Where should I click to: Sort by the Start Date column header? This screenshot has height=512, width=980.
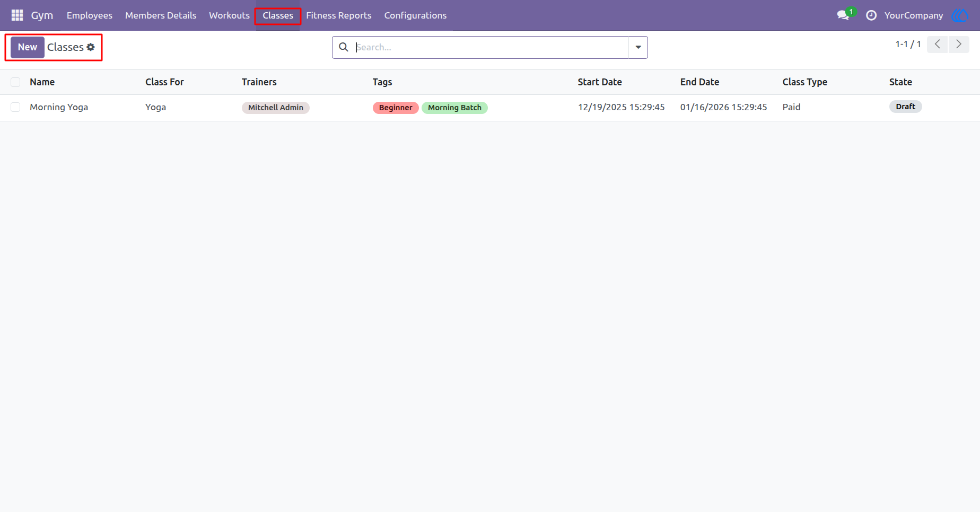(600, 82)
